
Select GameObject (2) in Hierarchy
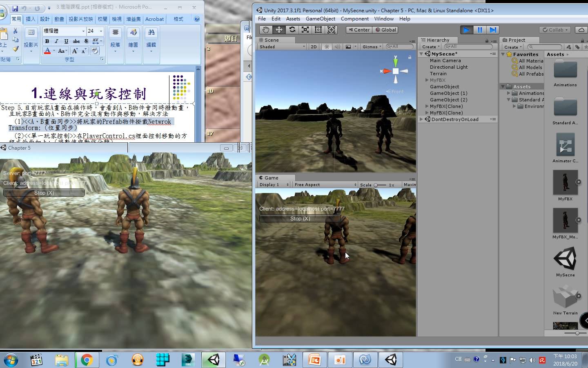(448, 100)
